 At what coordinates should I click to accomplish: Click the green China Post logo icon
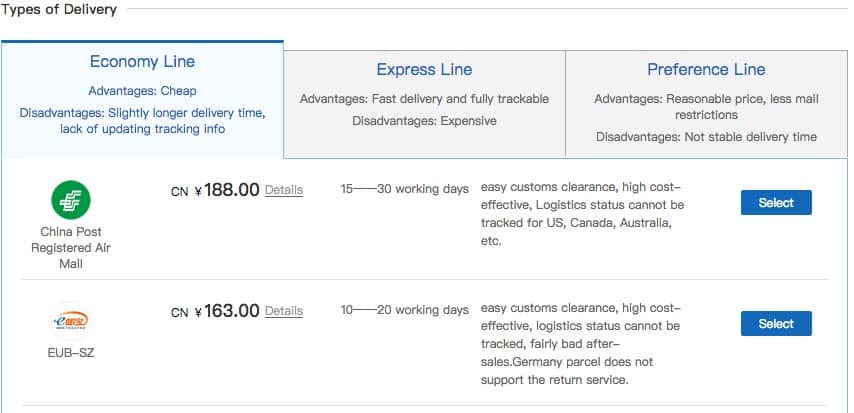pyautogui.click(x=71, y=200)
